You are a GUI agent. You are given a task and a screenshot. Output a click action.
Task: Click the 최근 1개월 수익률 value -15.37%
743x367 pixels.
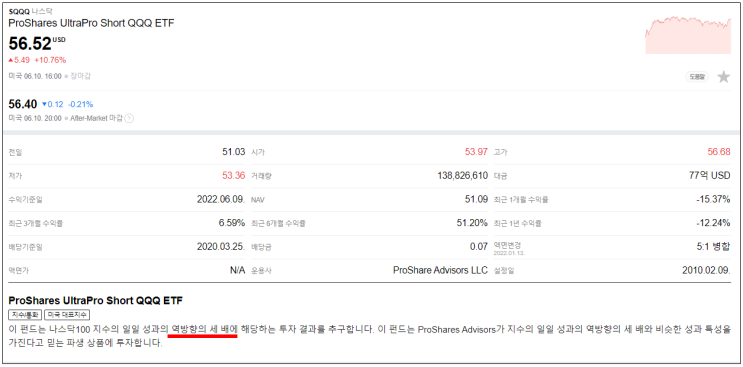point(713,199)
